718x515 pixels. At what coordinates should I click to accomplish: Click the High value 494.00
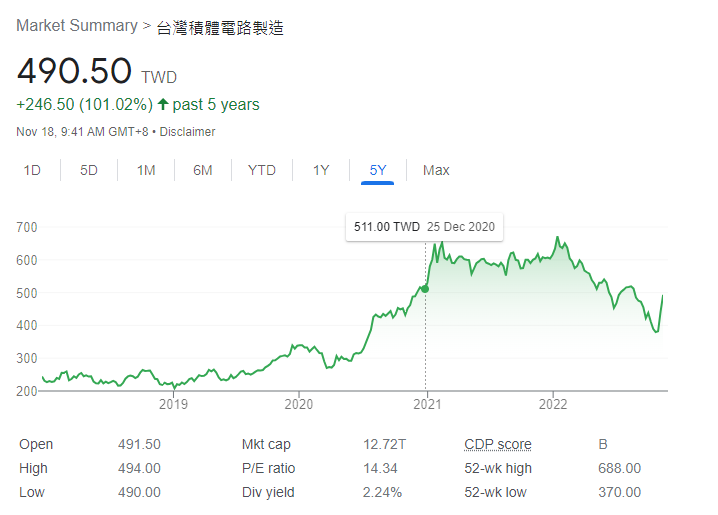click(139, 468)
